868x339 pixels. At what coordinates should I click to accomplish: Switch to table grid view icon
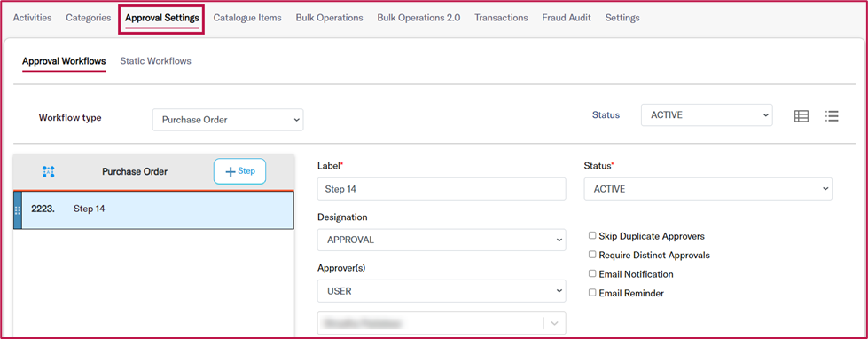[x=801, y=115]
